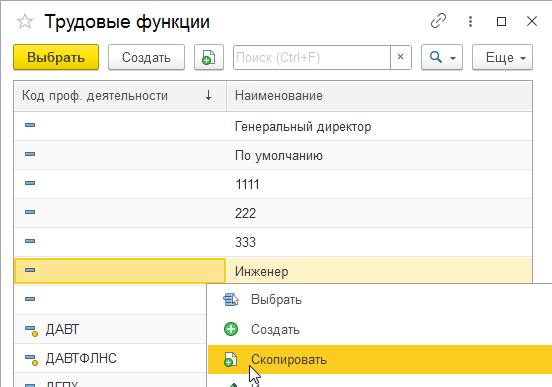This screenshot has height=387, width=552.
Task: Choose Скопировать in the context menu
Action: click(x=380, y=360)
